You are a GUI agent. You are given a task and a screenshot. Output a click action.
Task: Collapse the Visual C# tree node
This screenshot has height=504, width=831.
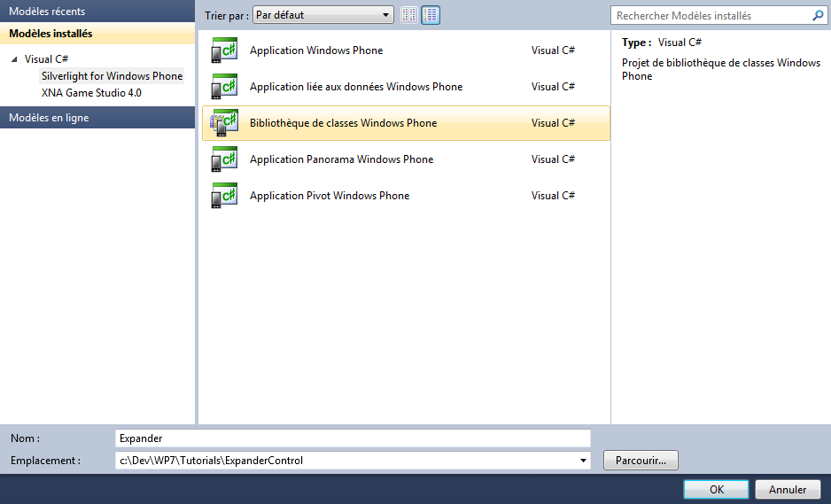(x=14, y=60)
